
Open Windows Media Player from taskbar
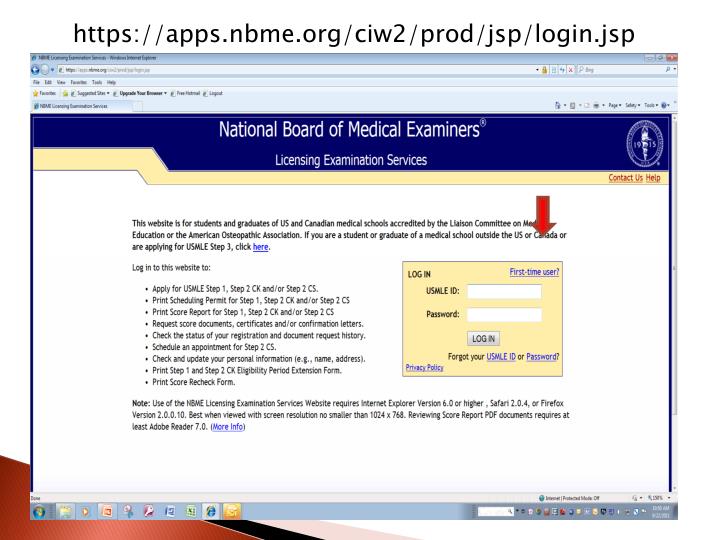coord(86,511)
